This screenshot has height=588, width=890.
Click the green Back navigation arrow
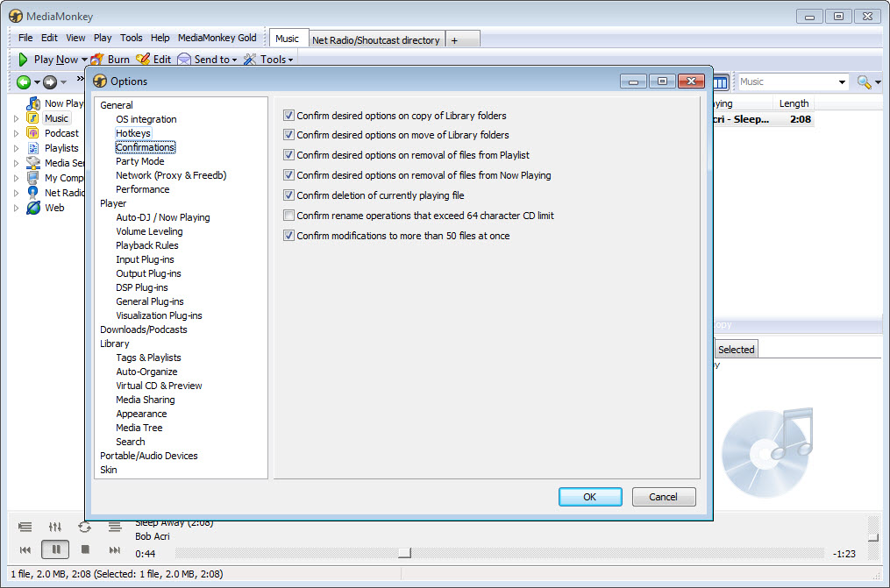tap(24, 82)
